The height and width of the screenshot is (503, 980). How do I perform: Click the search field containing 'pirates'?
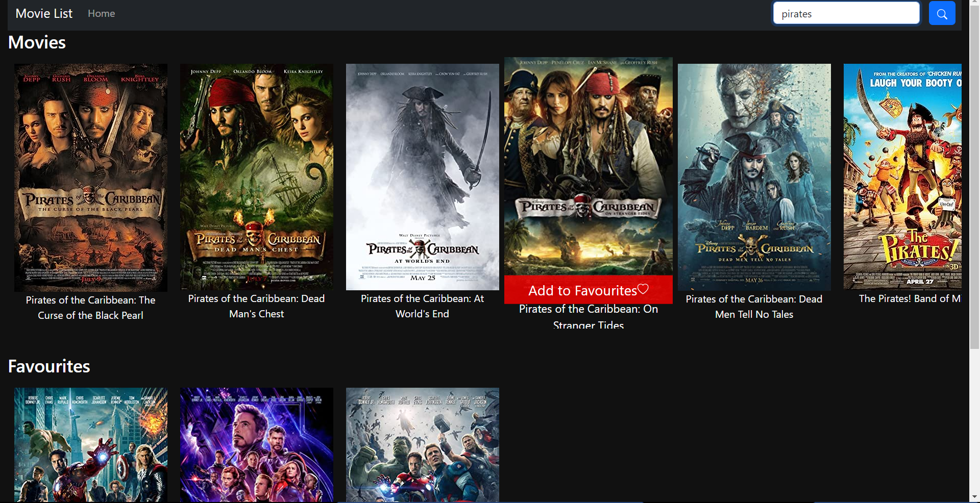pyautogui.click(x=846, y=14)
